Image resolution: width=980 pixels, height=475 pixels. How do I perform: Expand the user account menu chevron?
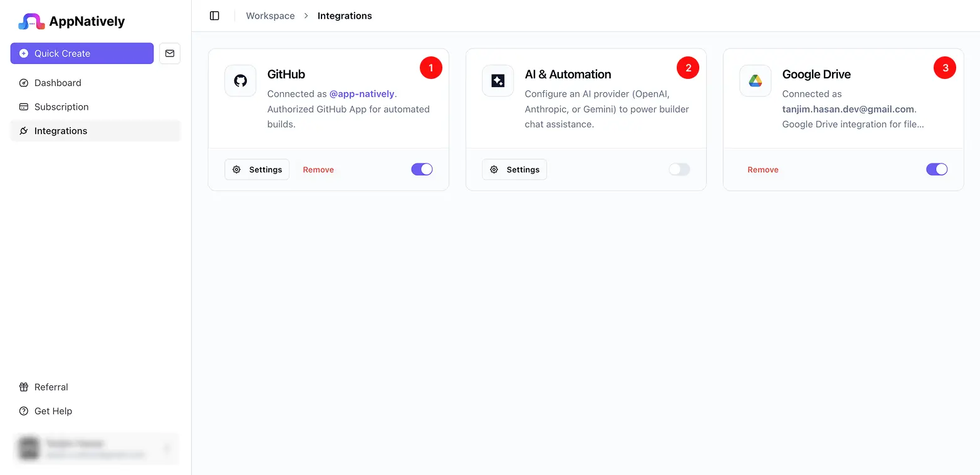pos(167,449)
